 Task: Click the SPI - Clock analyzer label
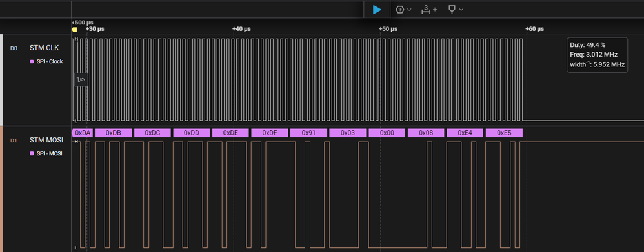(50, 62)
